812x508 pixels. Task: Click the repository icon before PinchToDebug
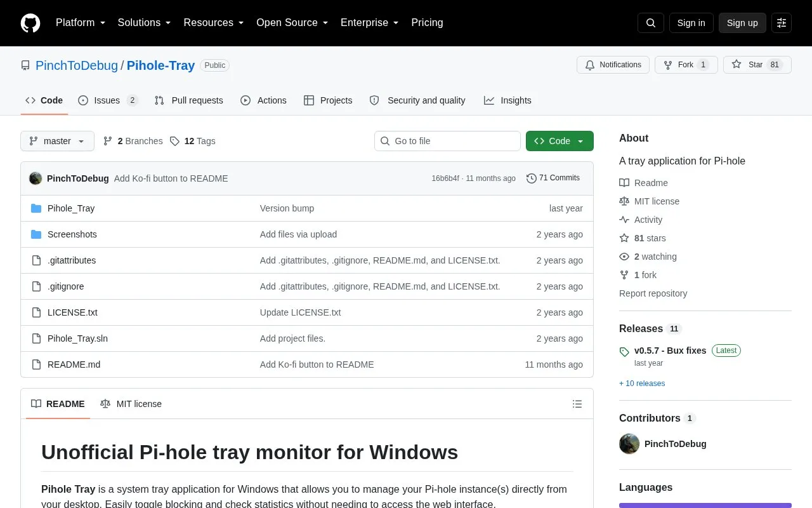[x=25, y=65]
